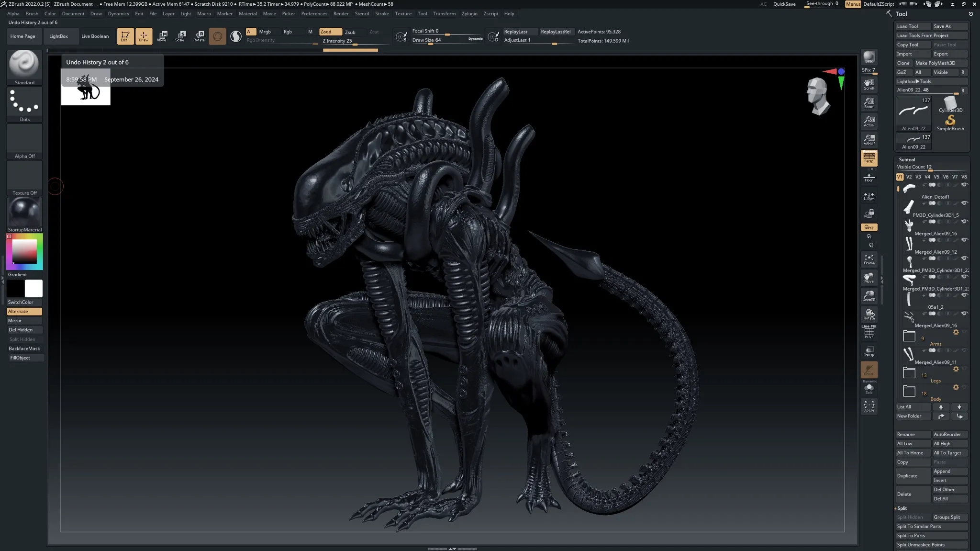
Task: Pick a color in the color picker square
Action: pyautogui.click(x=24, y=251)
